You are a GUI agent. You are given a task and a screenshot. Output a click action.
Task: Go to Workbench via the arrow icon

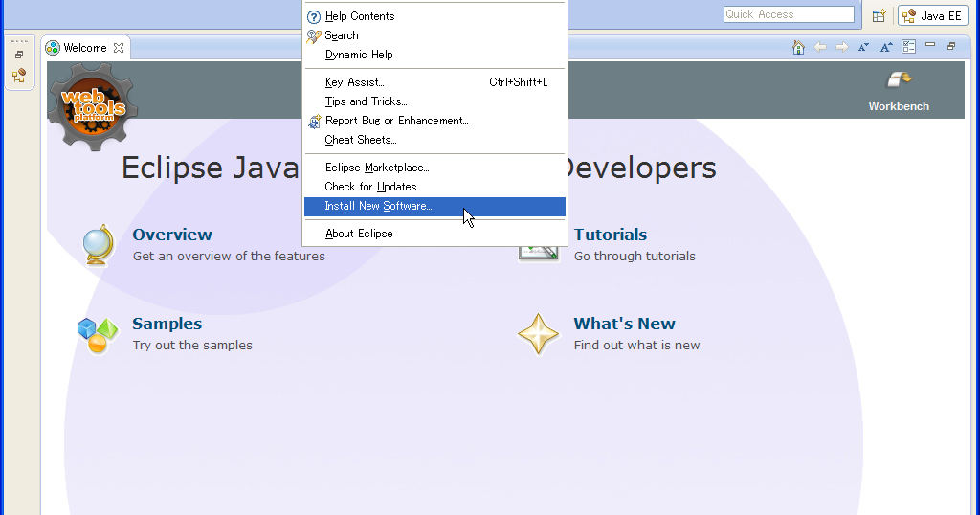[899, 80]
